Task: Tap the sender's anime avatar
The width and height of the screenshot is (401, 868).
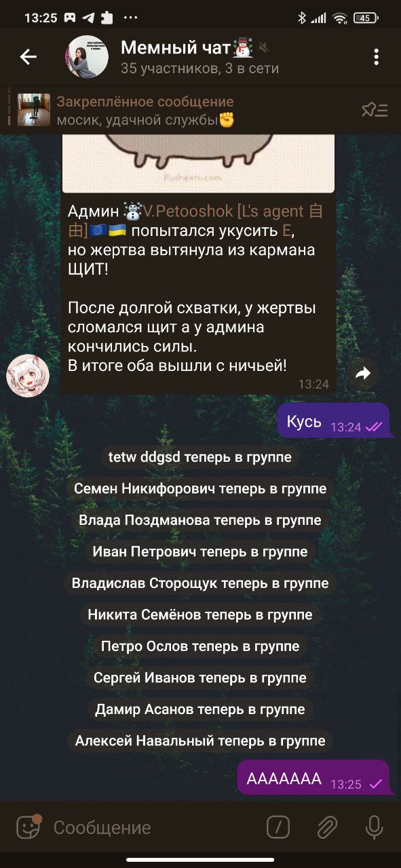Action: (28, 376)
